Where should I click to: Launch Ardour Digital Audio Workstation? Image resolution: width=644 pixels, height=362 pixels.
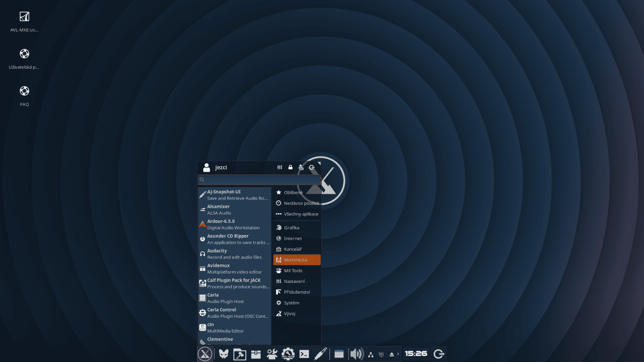pyautogui.click(x=233, y=224)
